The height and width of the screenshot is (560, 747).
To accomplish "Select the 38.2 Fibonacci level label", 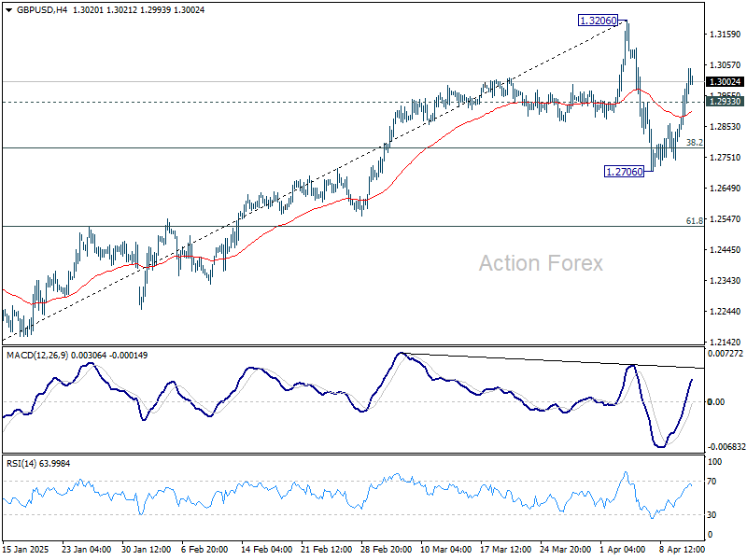I will coord(694,143).
